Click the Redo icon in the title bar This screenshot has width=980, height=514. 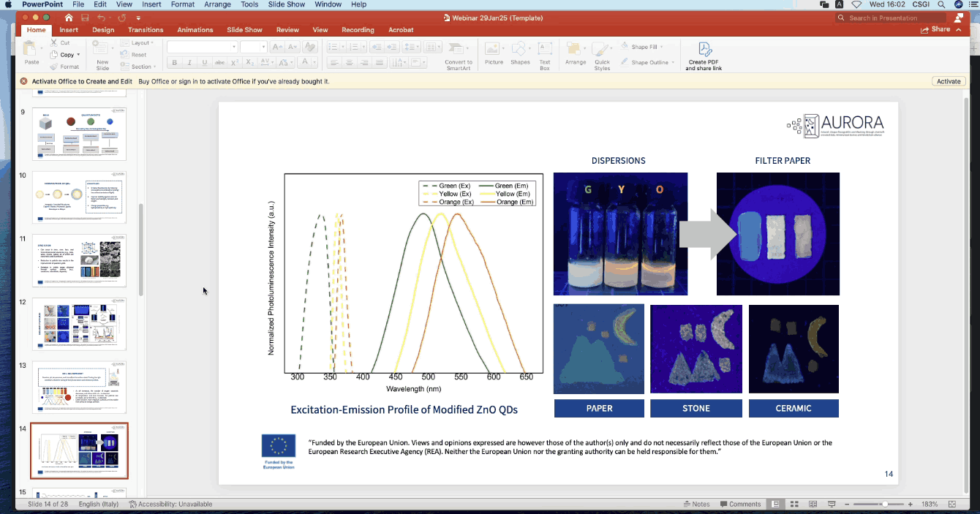click(x=121, y=18)
